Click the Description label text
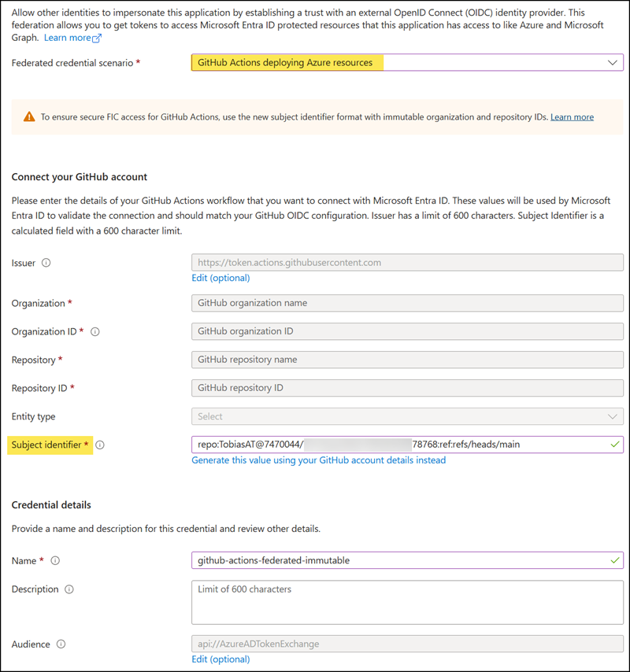630x672 pixels. 35,589
